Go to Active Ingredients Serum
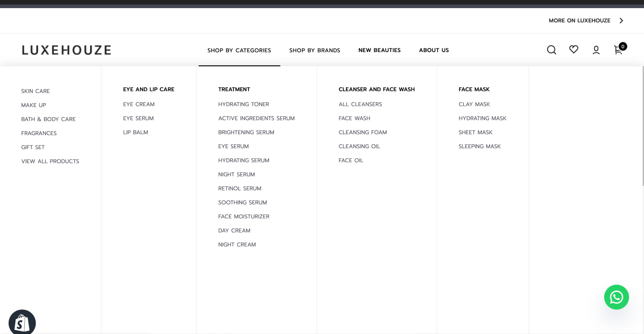Screen dimensions: 644x334 click(x=257, y=118)
